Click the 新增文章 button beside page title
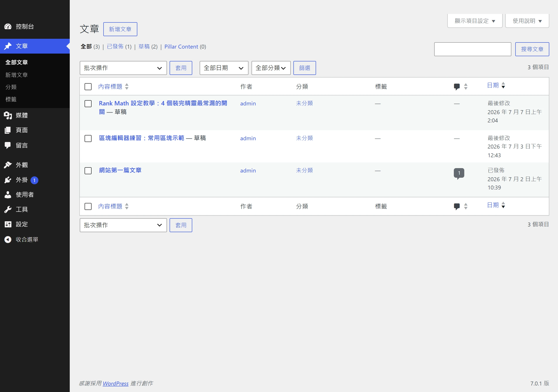 (x=120, y=29)
